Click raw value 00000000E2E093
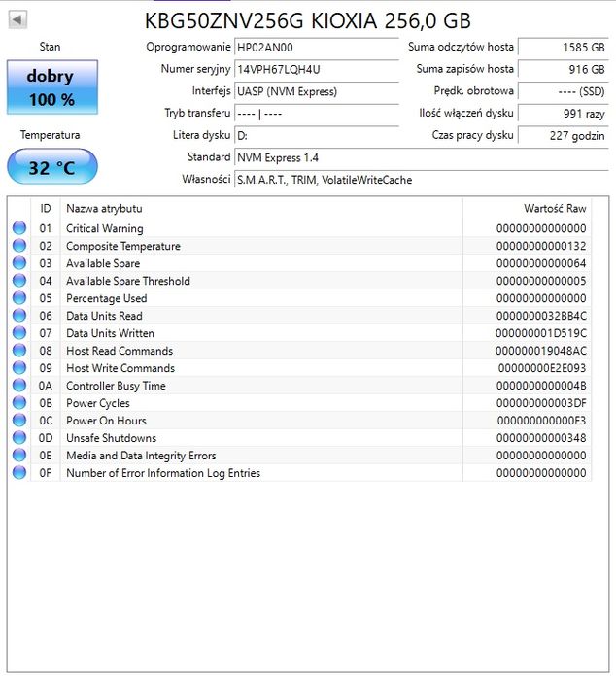Screen dimensions: 616x679 pos(542,368)
